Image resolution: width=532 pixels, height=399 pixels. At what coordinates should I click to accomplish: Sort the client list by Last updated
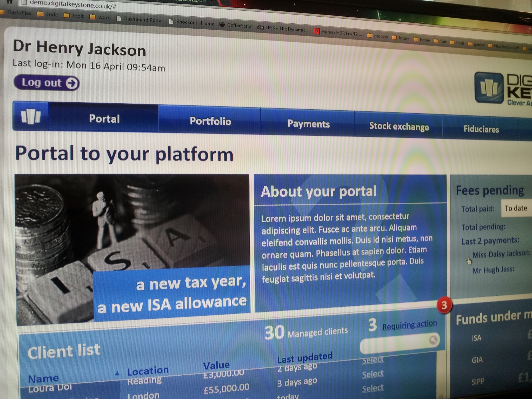[x=304, y=357]
